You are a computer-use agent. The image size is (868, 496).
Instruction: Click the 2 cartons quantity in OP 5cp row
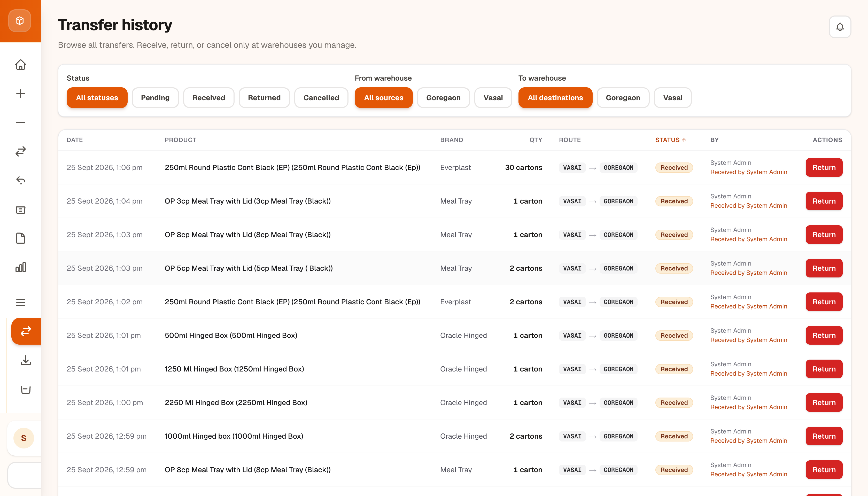pos(526,268)
